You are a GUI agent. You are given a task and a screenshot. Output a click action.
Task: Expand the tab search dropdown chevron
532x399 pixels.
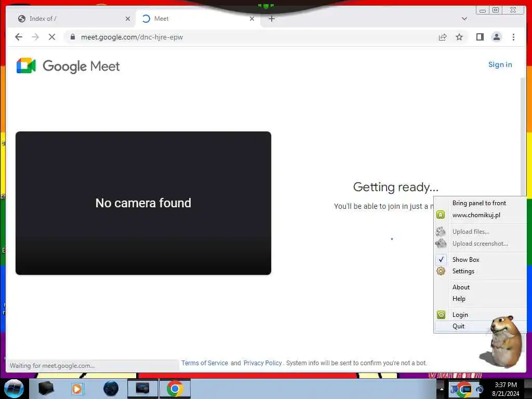click(x=464, y=19)
